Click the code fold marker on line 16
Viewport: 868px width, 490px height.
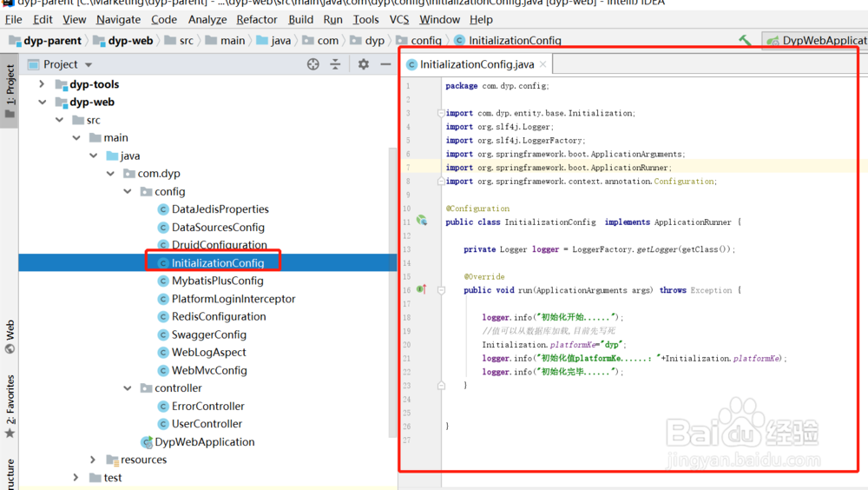click(x=441, y=290)
